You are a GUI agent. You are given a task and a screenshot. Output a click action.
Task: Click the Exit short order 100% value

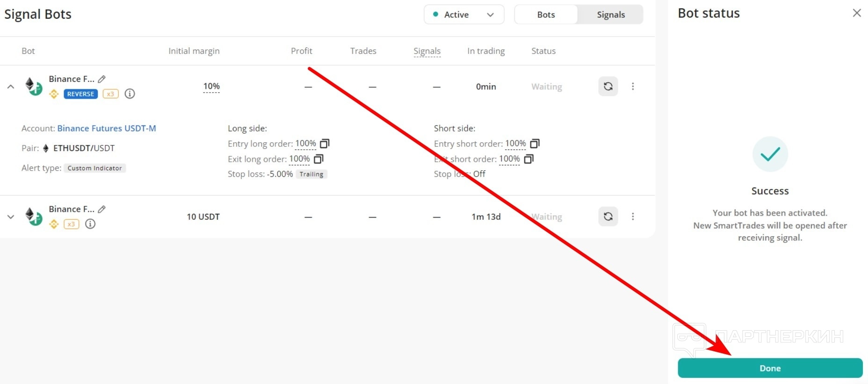pos(509,159)
